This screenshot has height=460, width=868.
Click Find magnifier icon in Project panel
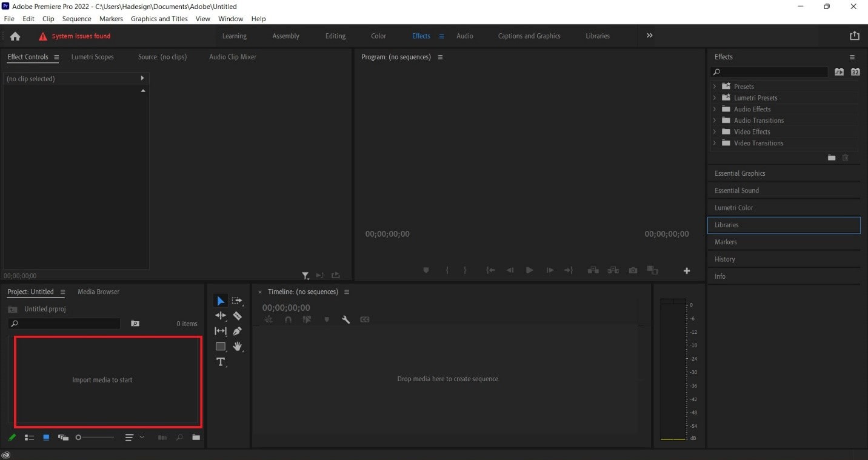(x=179, y=437)
